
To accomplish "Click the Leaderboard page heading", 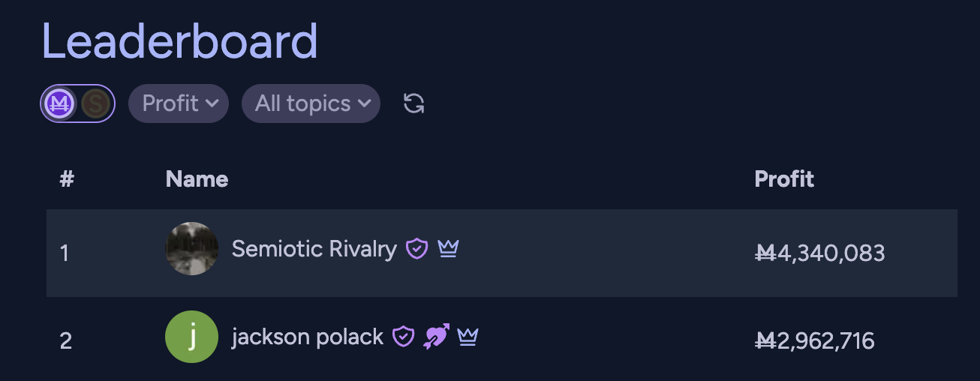I will [x=179, y=41].
